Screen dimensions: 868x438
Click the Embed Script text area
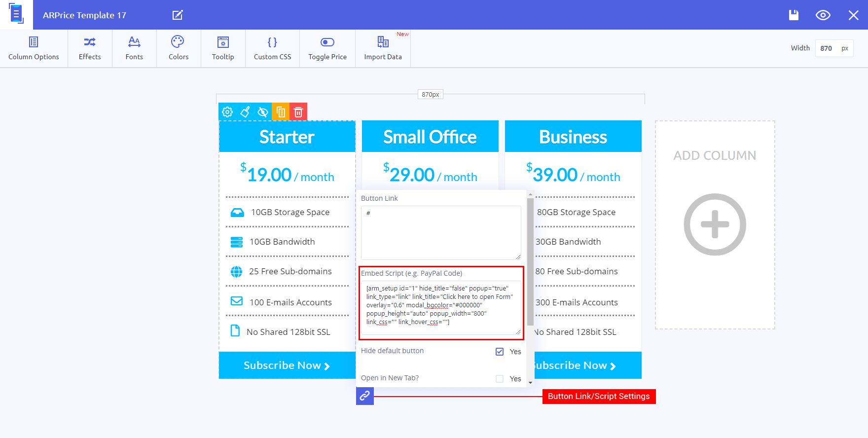(x=441, y=308)
